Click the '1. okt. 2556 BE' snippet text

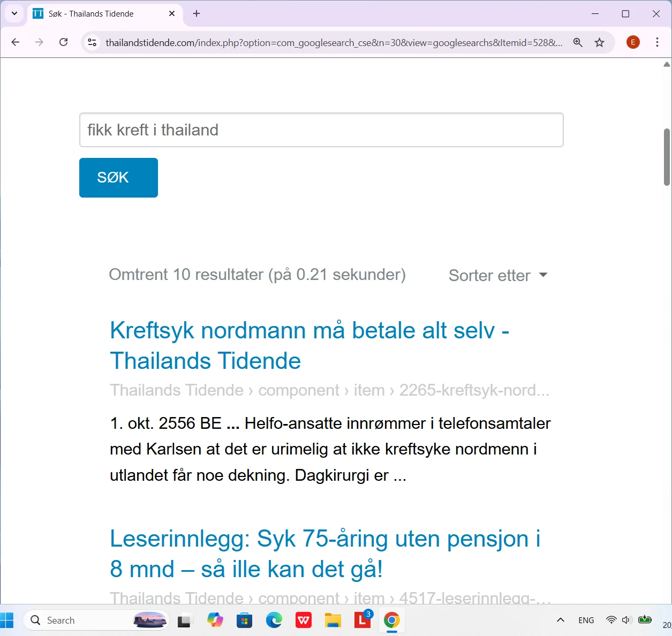165,423
